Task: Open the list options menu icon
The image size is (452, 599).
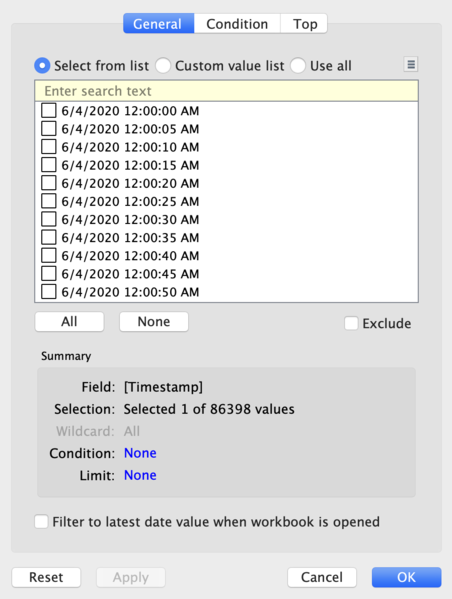Action: pos(411,65)
